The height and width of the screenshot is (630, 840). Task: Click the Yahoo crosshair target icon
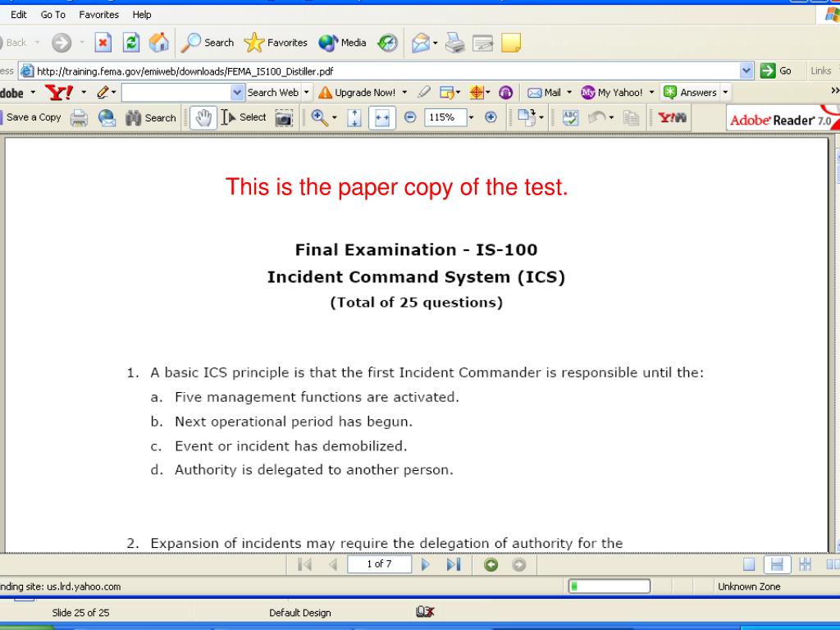(477, 93)
